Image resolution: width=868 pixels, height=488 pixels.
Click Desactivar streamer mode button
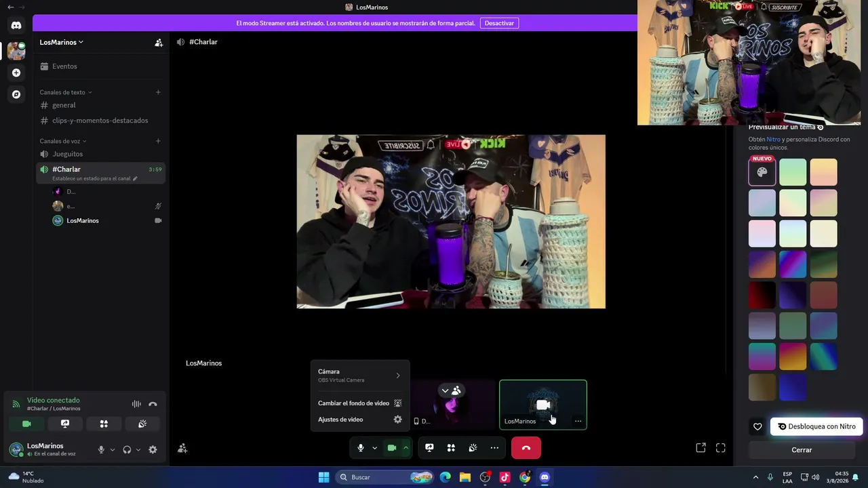tap(499, 23)
